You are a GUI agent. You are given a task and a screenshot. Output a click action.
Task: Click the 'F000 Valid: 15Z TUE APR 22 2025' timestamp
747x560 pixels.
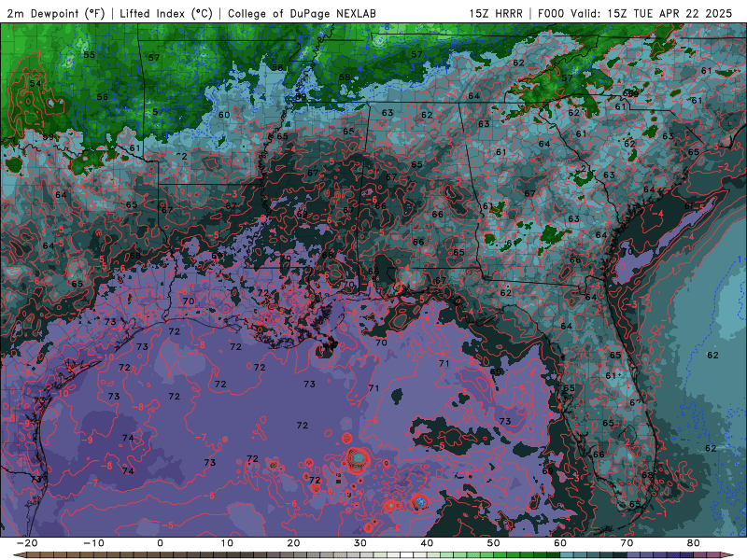pyautogui.click(x=635, y=13)
